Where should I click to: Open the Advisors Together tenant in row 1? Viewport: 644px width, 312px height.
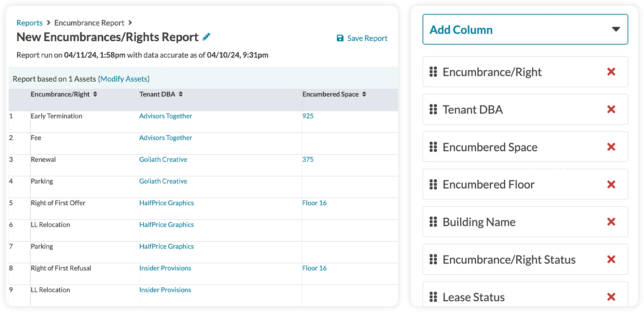click(x=166, y=116)
